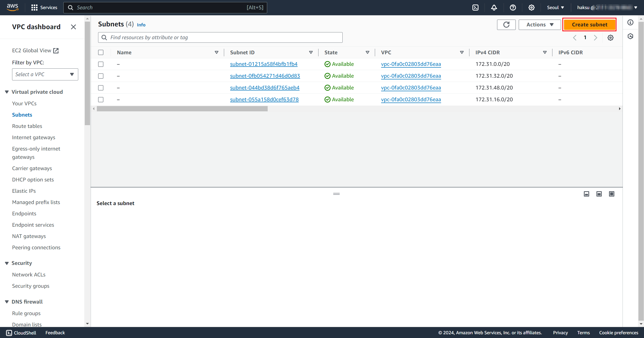644x338 pixels.
Task: Open Security groups in sidebar
Action: pyautogui.click(x=31, y=286)
